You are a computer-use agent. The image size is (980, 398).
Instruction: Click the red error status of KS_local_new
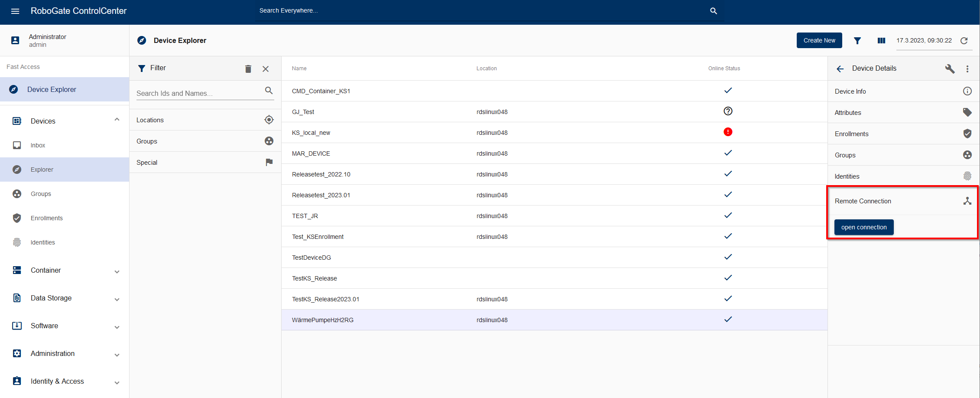tap(728, 132)
